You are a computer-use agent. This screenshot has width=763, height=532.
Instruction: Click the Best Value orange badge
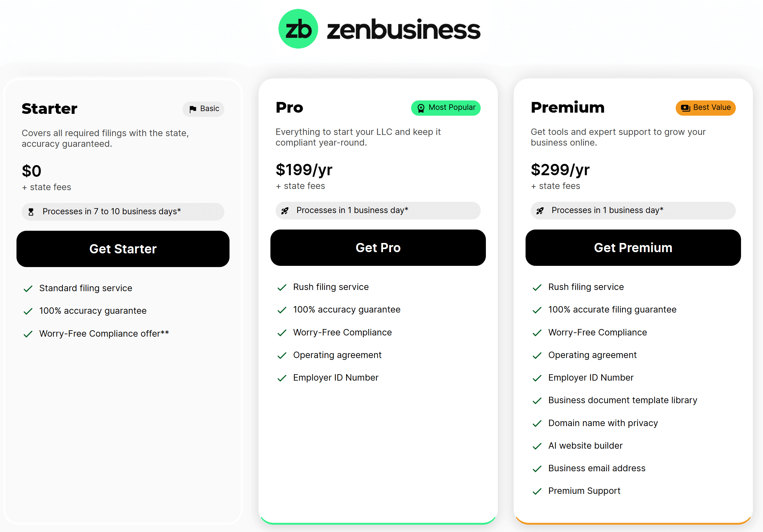[x=706, y=108]
